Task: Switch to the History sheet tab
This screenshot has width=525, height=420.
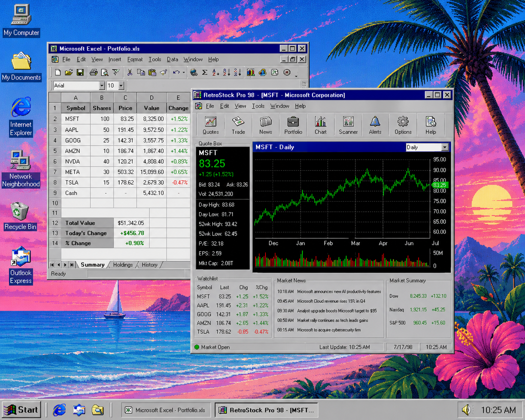Action: (149, 265)
